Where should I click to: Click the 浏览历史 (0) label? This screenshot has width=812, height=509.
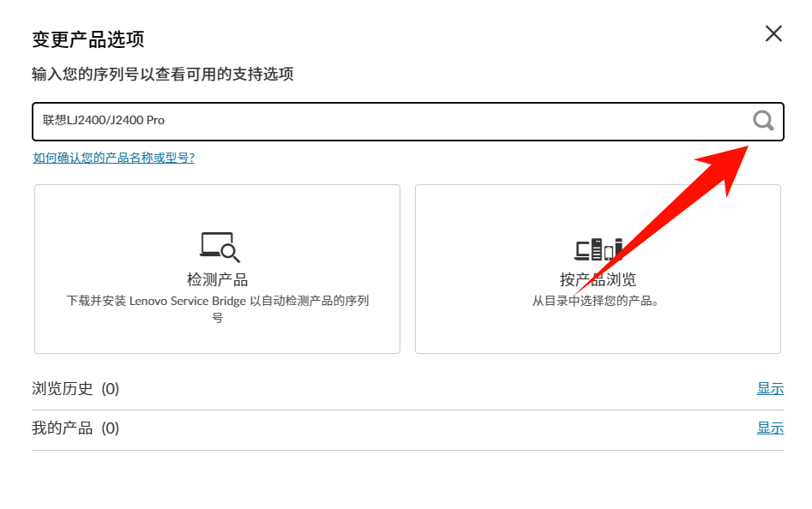coord(75,389)
